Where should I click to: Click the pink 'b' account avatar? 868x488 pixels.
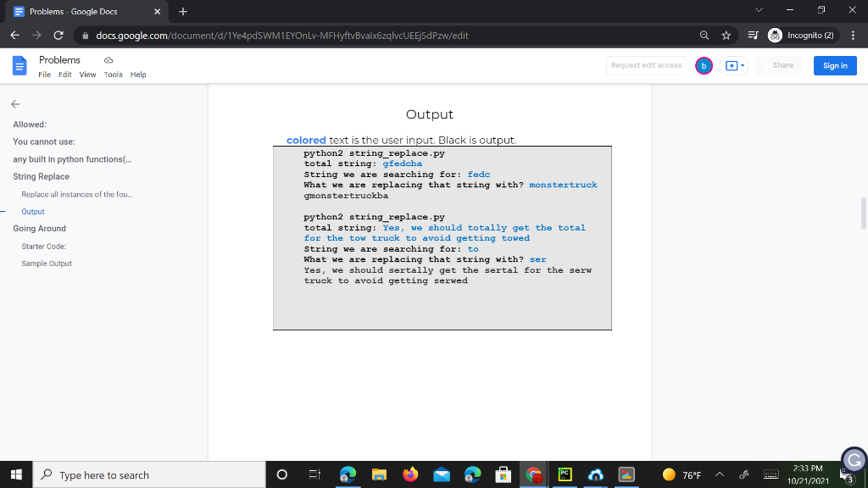pos(704,65)
